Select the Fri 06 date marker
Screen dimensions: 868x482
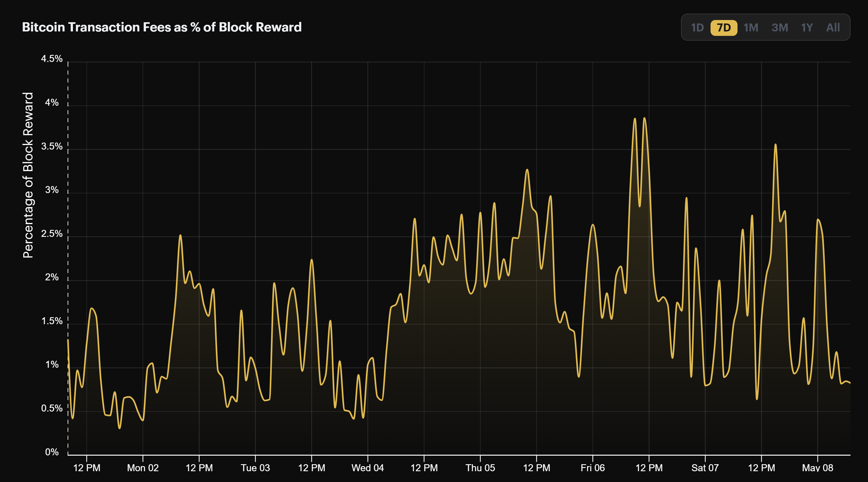(592, 467)
